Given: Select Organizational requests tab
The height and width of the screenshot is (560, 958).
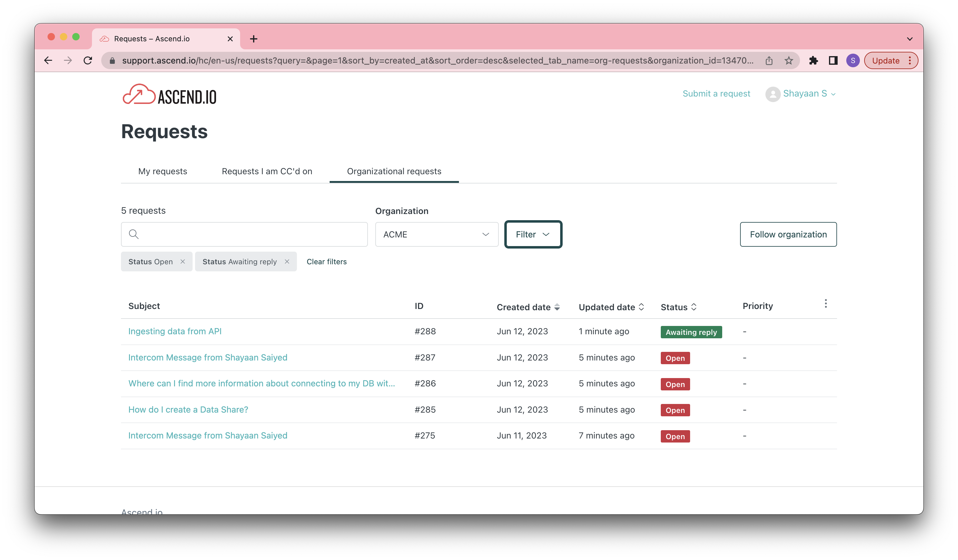Looking at the screenshot, I should tap(394, 171).
